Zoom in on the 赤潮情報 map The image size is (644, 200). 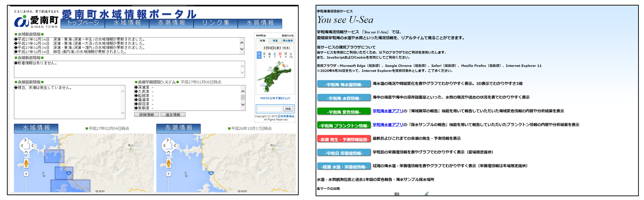click(168, 174)
